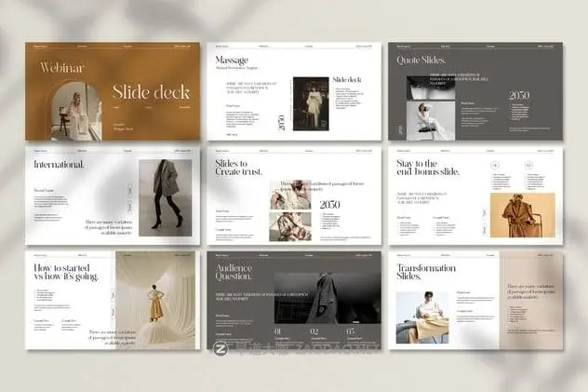Click the large "Slide deck" title text
Viewport: 588px width, 392px height.
pyautogui.click(x=151, y=91)
